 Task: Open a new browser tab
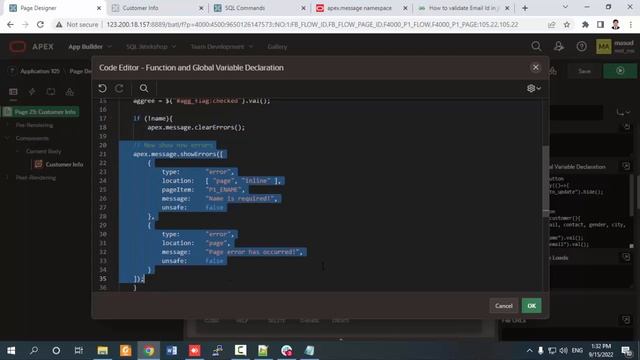(525, 8)
